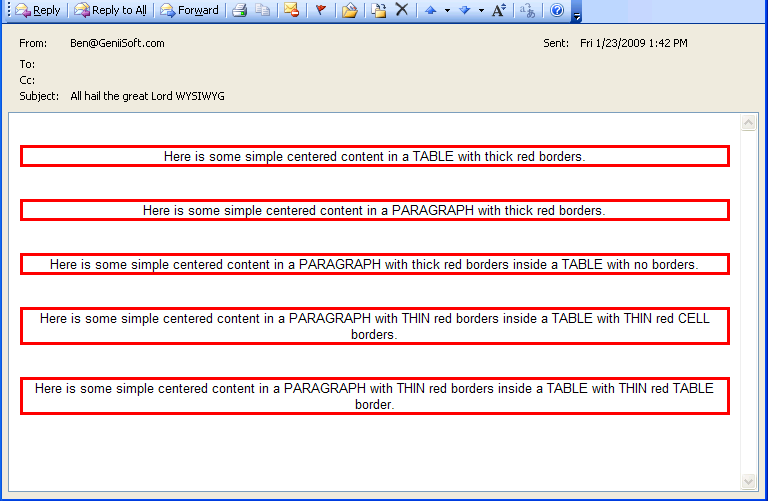Open Outlook Help with the question mark icon
768x501 pixels.
click(557, 11)
